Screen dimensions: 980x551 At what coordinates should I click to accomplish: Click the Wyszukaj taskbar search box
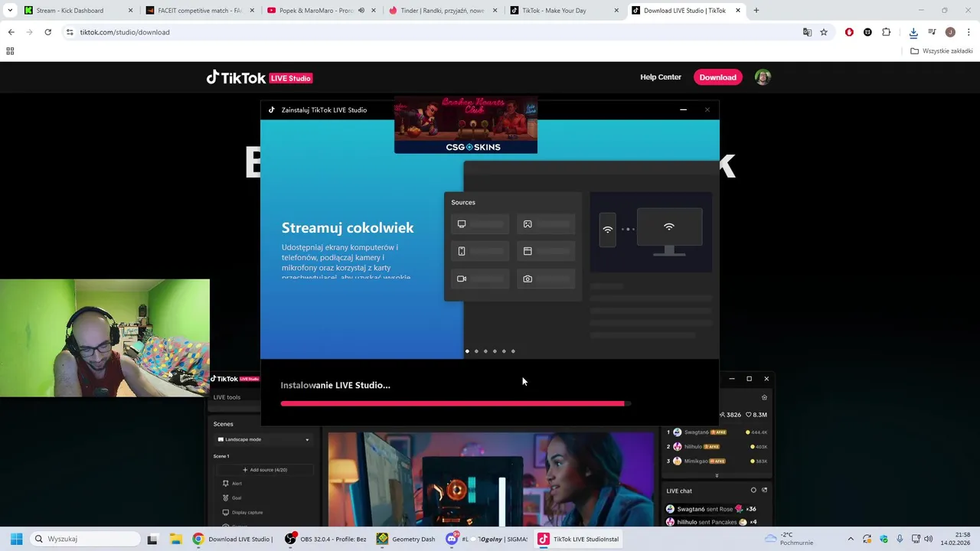pyautogui.click(x=84, y=539)
